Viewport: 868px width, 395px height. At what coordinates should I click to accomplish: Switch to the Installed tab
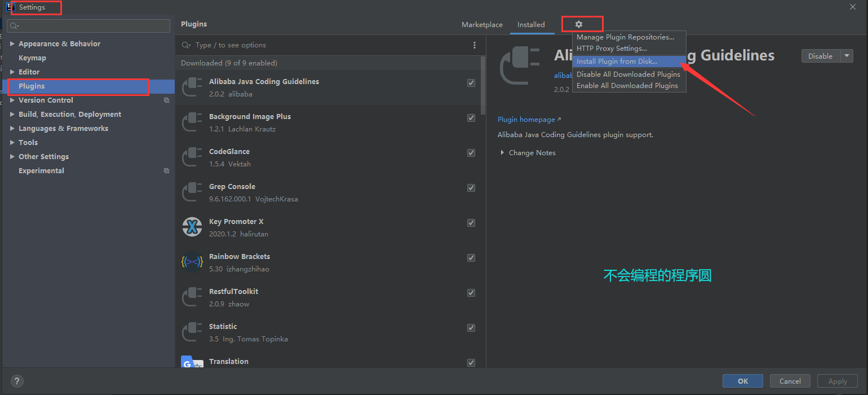pos(531,25)
